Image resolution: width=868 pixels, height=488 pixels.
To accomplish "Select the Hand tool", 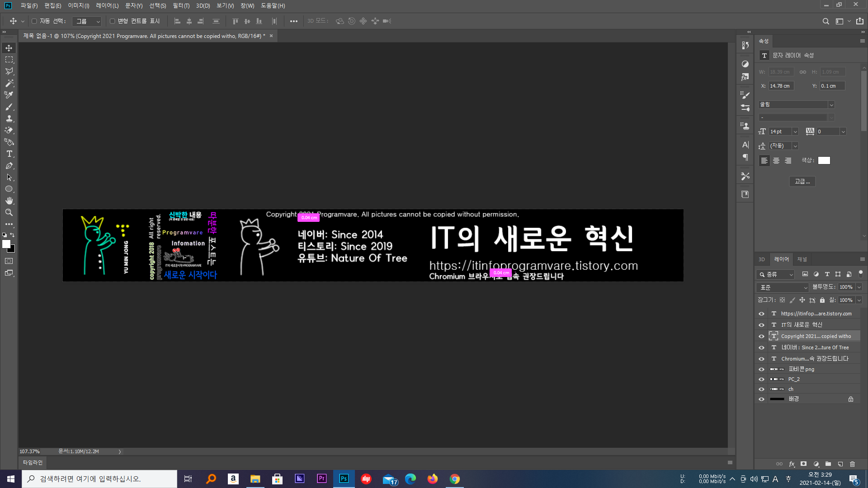I will tap(9, 201).
